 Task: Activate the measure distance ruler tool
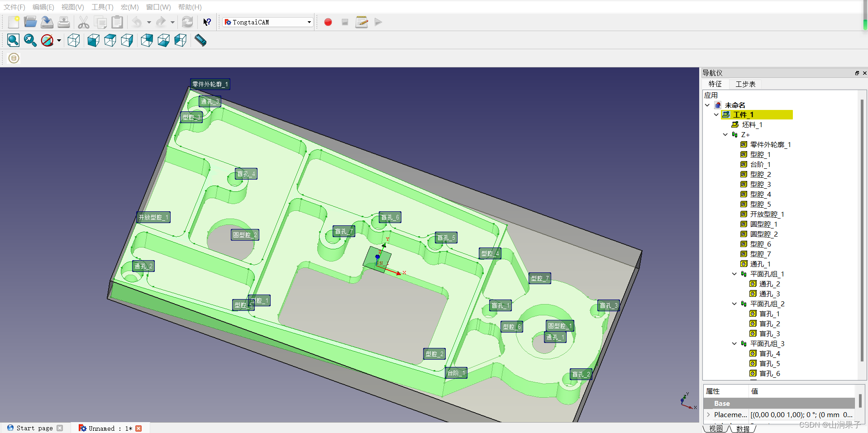click(x=200, y=40)
